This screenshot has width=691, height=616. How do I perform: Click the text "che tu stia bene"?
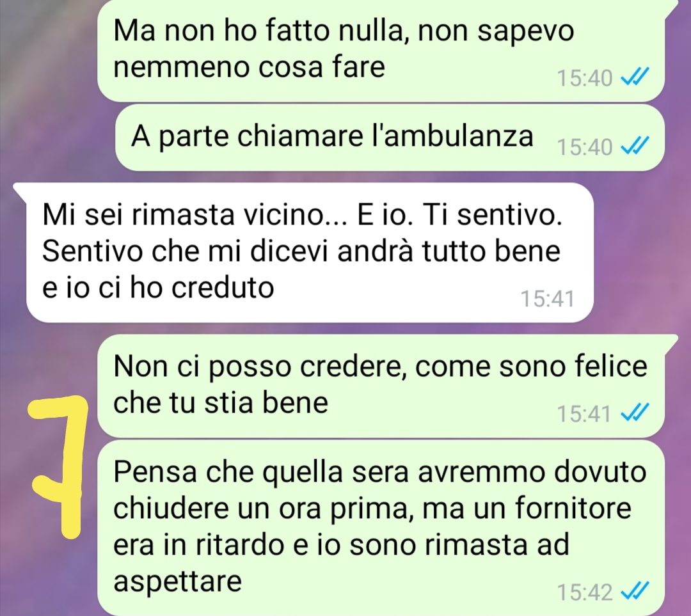point(221,403)
